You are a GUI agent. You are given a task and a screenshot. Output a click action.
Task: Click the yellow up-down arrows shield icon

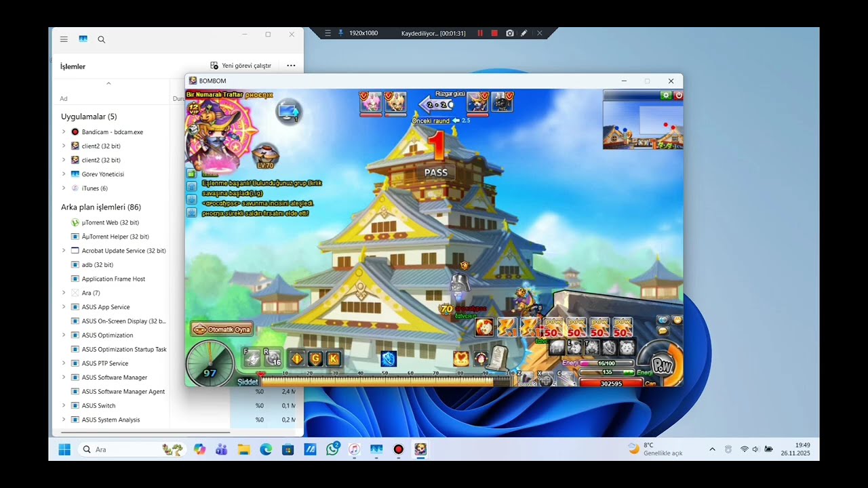pos(297,359)
